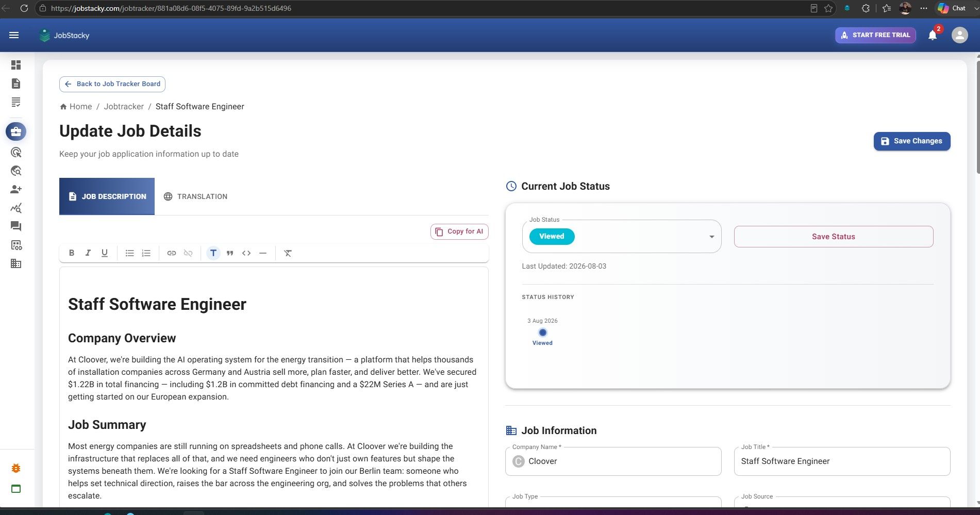The width and height of the screenshot is (980, 515).
Task: Open the notifications bell
Action: [x=933, y=35]
